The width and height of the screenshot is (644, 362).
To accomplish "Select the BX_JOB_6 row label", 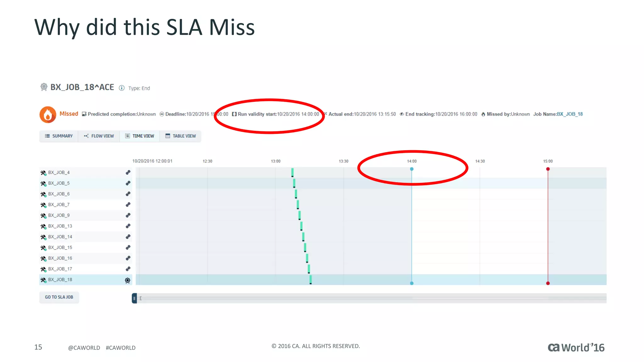I will pos(59,194).
